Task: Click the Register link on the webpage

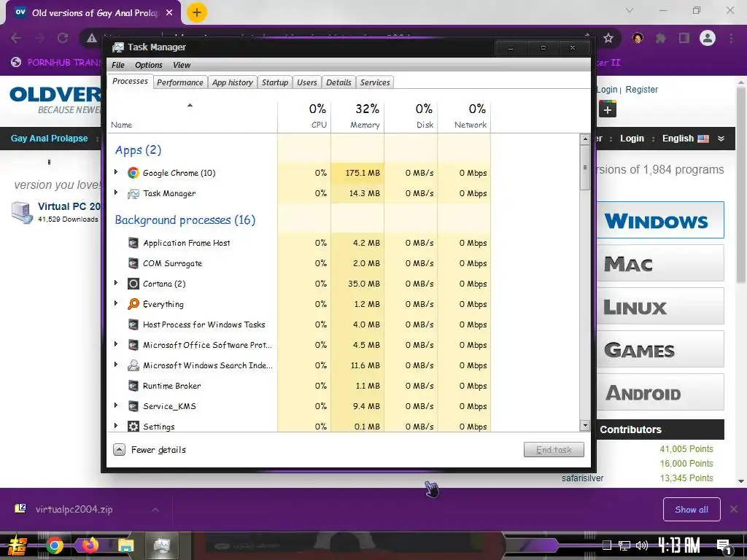Action: tap(641, 90)
